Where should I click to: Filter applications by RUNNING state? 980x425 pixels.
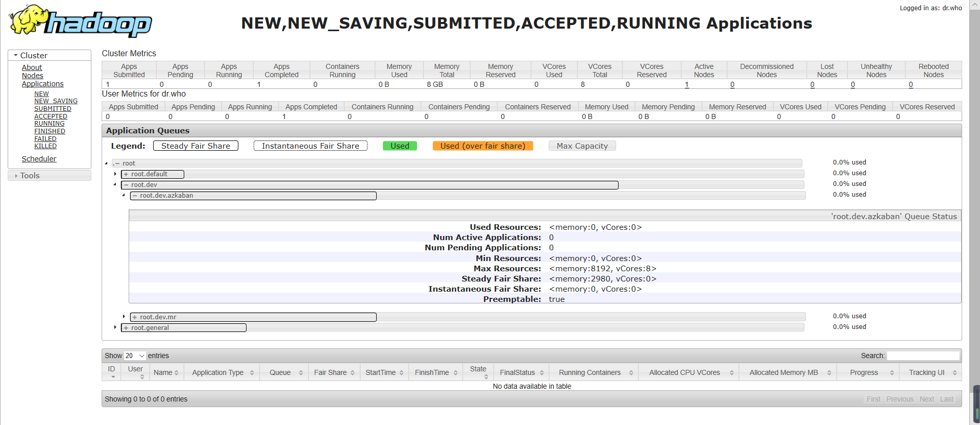pyautogui.click(x=50, y=124)
